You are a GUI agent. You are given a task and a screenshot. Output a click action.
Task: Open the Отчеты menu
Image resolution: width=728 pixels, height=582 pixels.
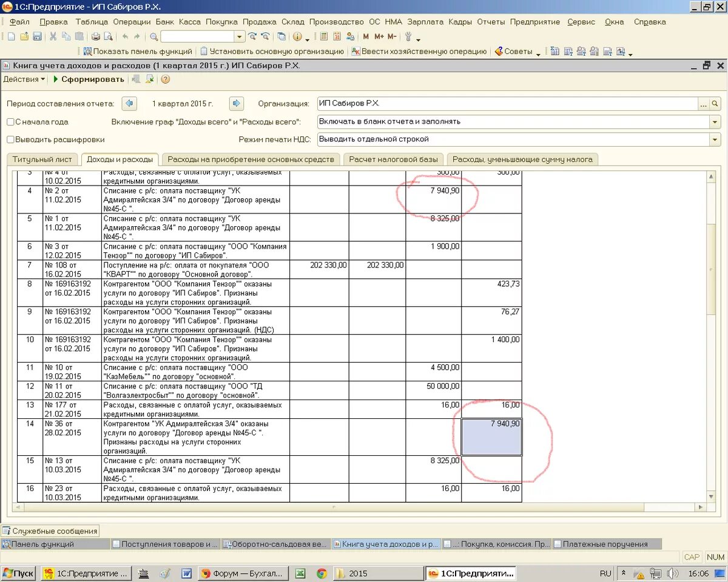click(491, 22)
